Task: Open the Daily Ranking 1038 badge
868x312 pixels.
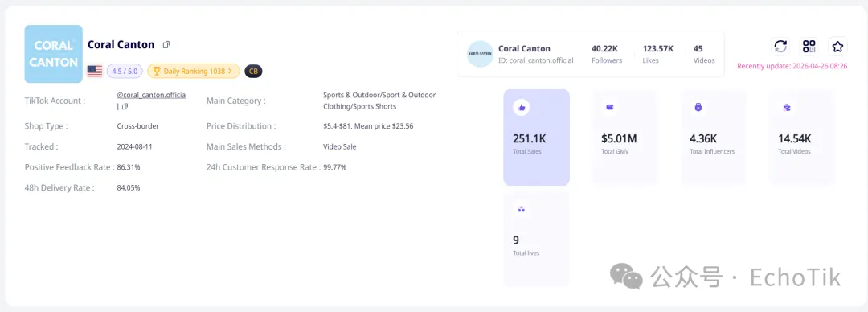Action: click(x=193, y=71)
